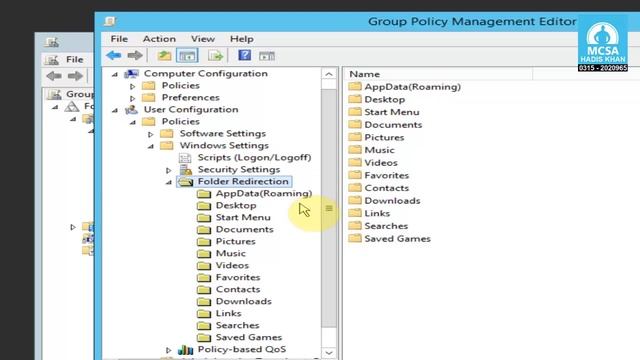Expand the Software Settings node

(151, 134)
